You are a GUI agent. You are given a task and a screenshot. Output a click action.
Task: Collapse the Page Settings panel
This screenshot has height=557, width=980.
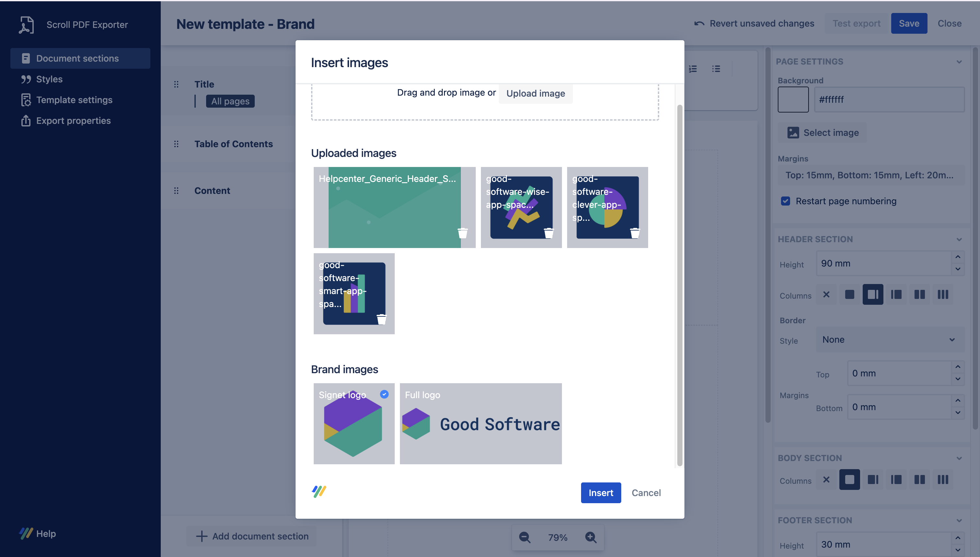[959, 62]
